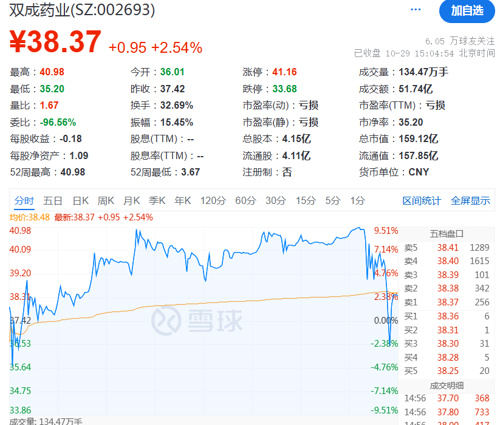Open the three-dot more options menu
Image resolution: width=500 pixels, height=425 pixels.
pyautogui.click(x=415, y=9)
